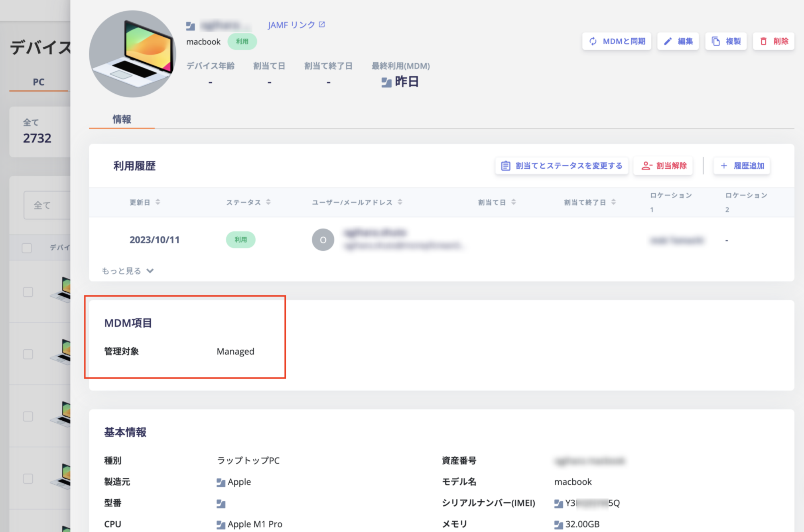Viewport: 804px width, 532px height.
Task: Click the unassign user icon
Action: (x=646, y=166)
